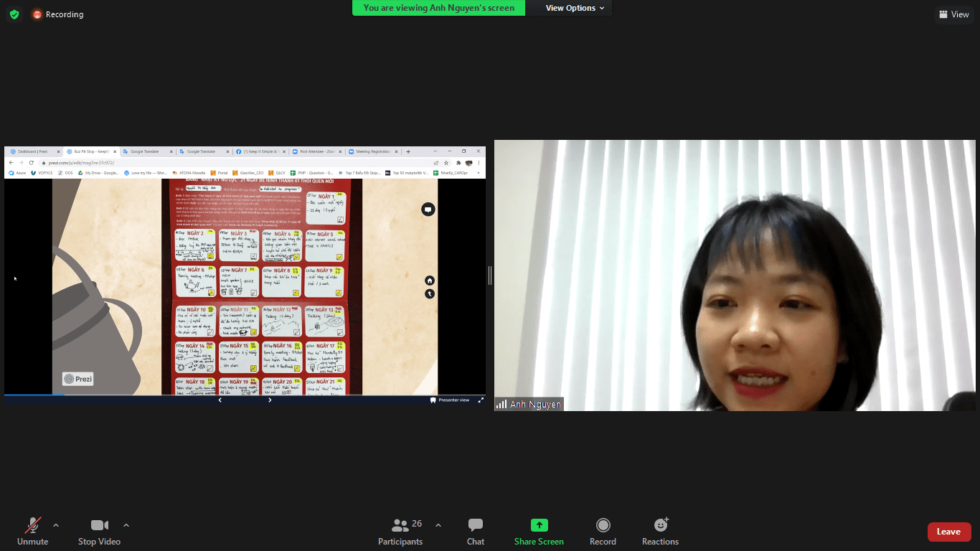Start recording with the Record button
Viewport: 980px width, 551px height.
pos(603,532)
